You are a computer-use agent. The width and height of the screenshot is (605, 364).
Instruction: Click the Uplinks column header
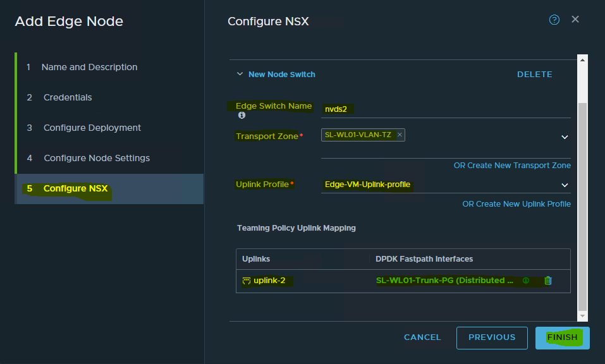[x=256, y=258]
